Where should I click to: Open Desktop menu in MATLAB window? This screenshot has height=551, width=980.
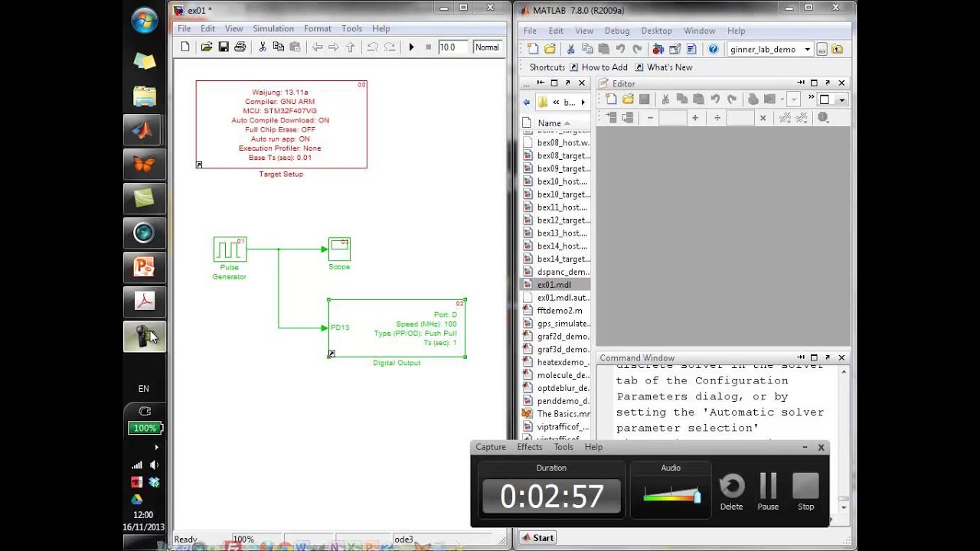(656, 31)
